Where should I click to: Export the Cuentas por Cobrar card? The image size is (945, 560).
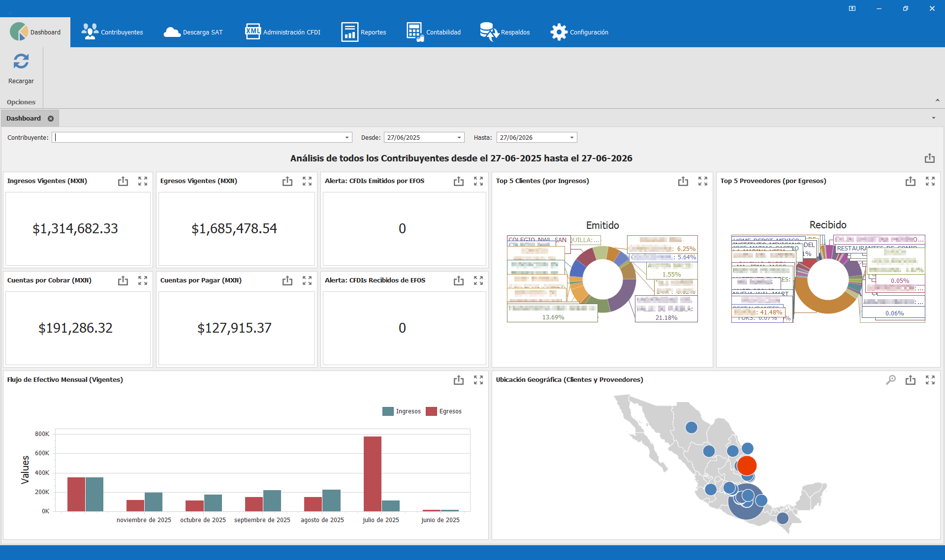(123, 280)
